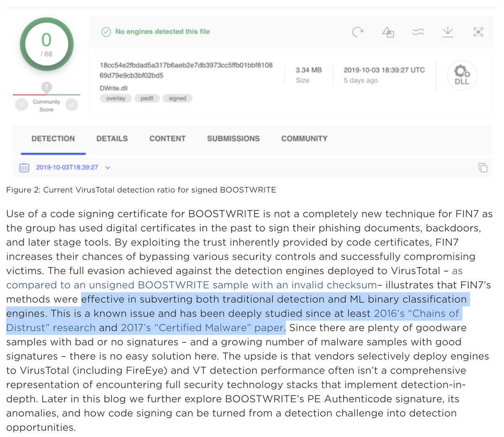Switch to the SUBMISSIONS tab
This screenshot has height=437, width=504.
tap(233, 139)
